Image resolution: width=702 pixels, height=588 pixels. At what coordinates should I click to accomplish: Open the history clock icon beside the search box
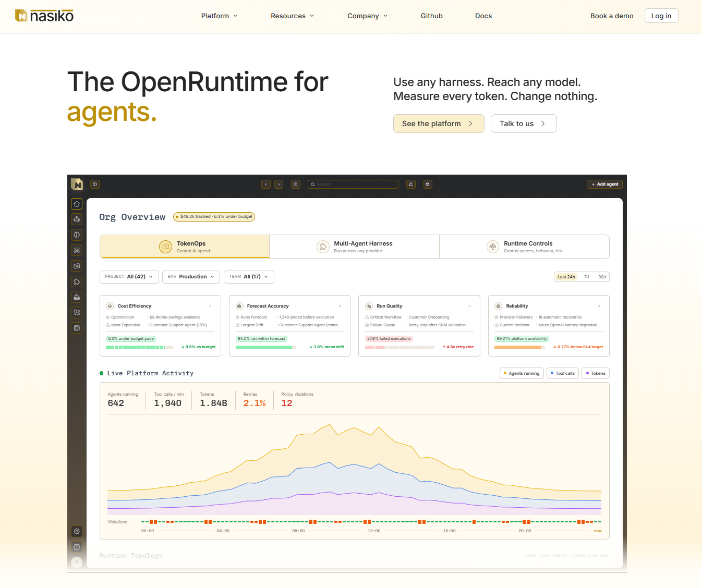296,184
